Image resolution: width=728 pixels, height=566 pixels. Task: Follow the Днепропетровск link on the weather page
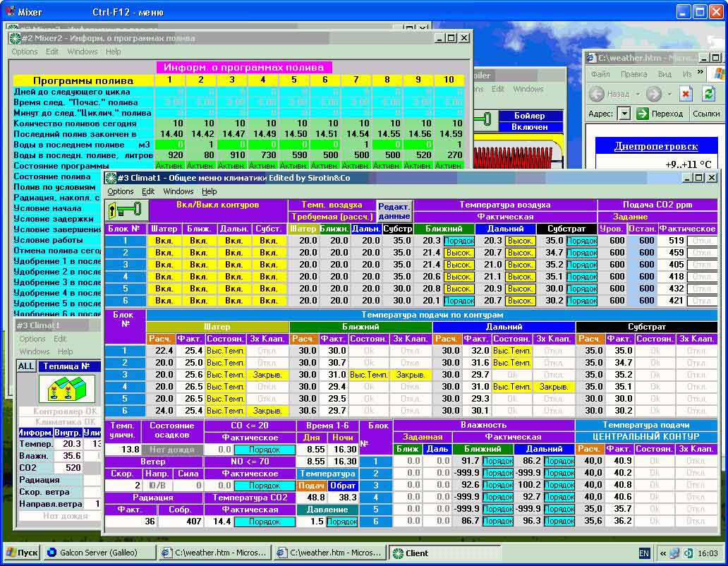pyautogui.click(x=656, y=146)
